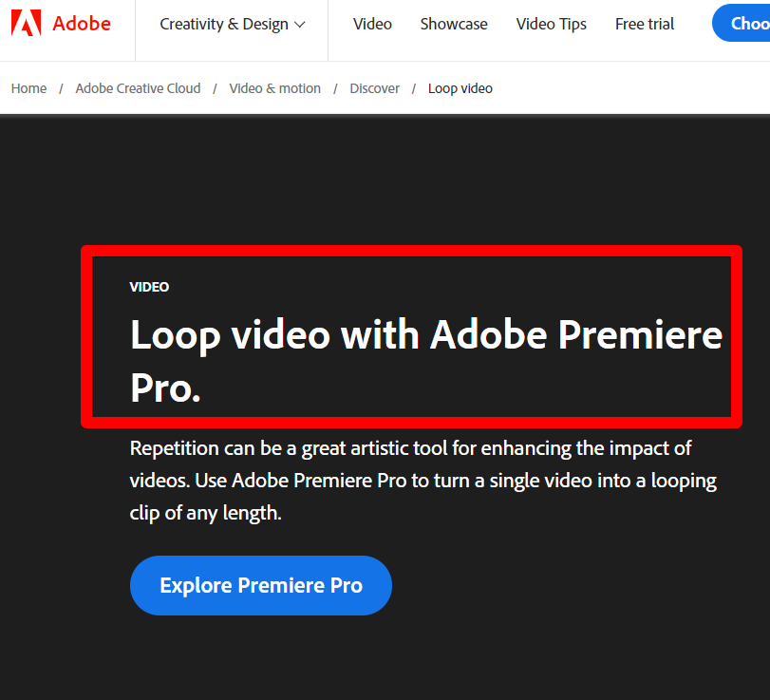Go to the Video nav item
Image resolution: width=770 pixels, height=700 pixels.
coord(372,24)
